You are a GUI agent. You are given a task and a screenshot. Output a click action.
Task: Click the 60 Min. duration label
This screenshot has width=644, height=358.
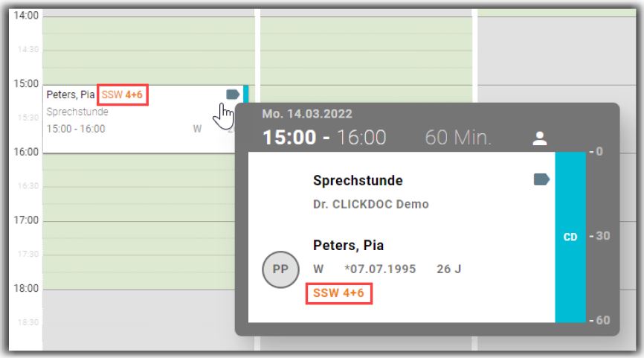tap(458, 138)
